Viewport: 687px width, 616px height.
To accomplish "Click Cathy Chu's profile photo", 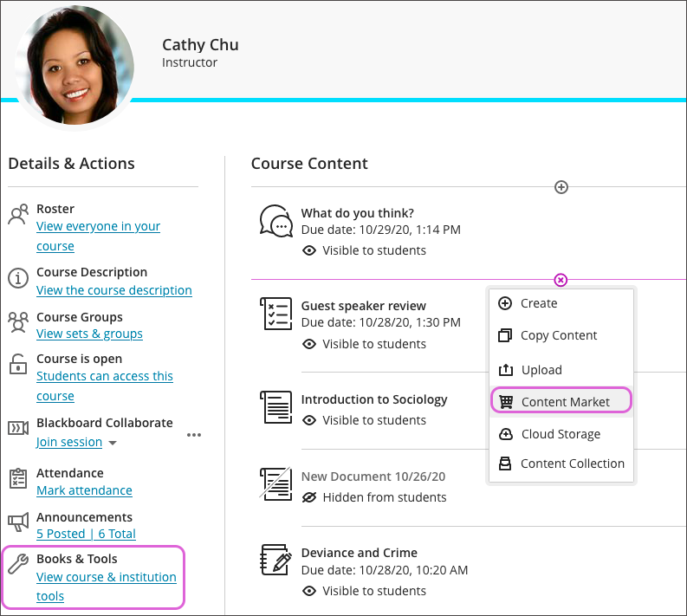I will [75, 66].
